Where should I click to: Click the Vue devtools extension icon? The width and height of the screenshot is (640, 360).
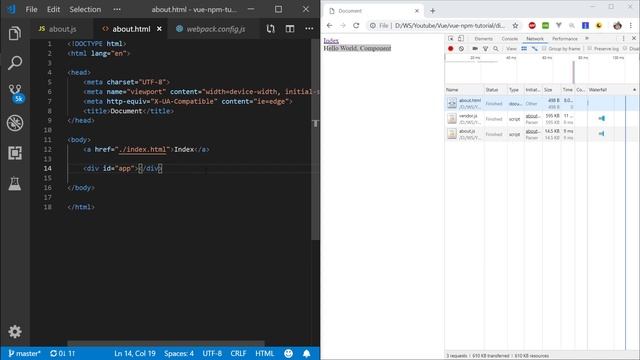[559, 25]
